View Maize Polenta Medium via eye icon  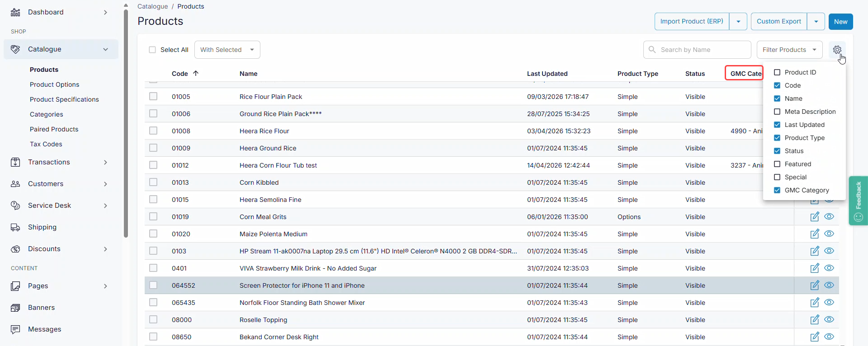829,234
